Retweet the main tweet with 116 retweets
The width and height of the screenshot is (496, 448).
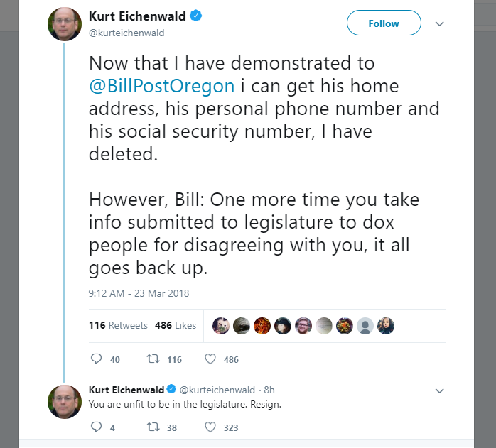click(153, 359)
